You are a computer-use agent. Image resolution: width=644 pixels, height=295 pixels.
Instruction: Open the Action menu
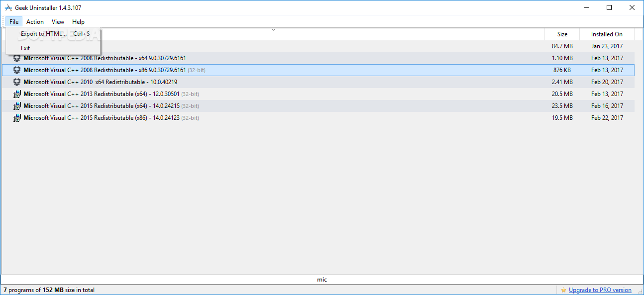[x=35, y=22]
